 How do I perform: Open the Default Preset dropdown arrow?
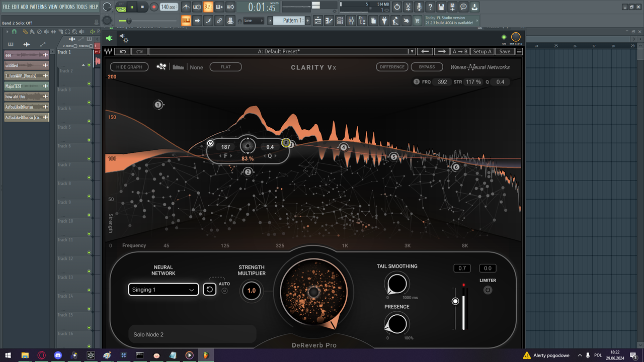click(x=412, y=51)
